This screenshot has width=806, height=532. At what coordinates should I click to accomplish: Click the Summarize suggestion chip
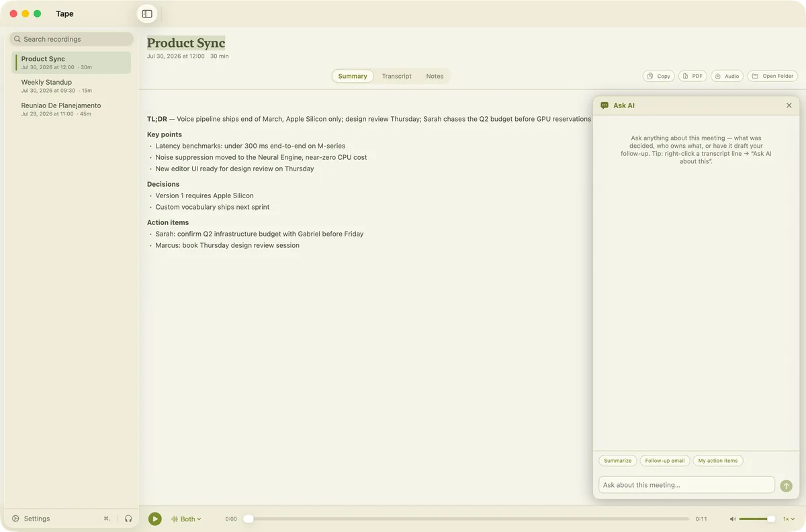pos(617,461)
